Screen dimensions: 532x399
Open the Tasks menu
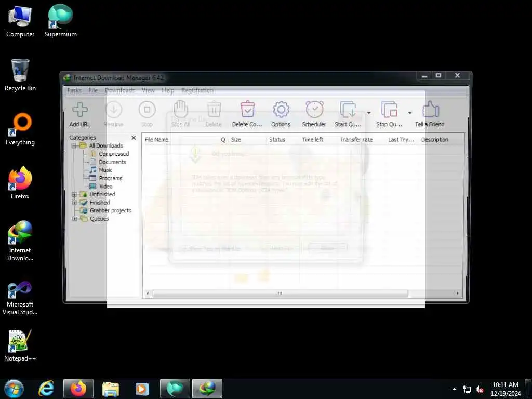pos(74,90)
